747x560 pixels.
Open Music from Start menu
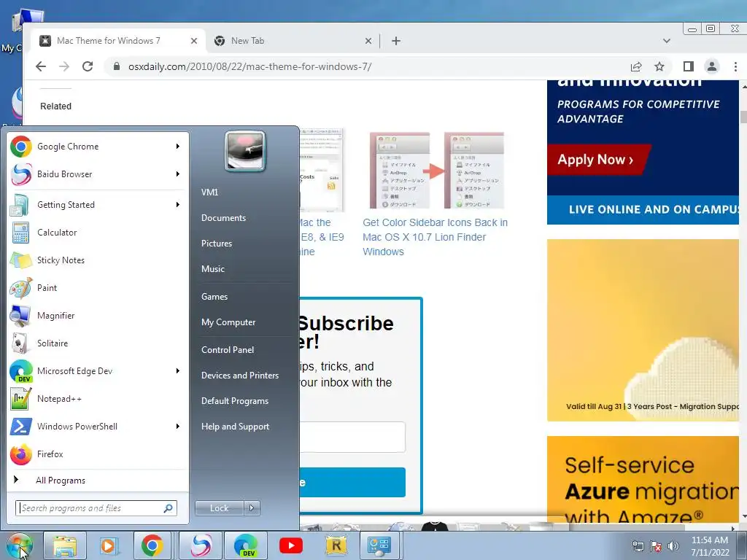(x=212, y=269)
